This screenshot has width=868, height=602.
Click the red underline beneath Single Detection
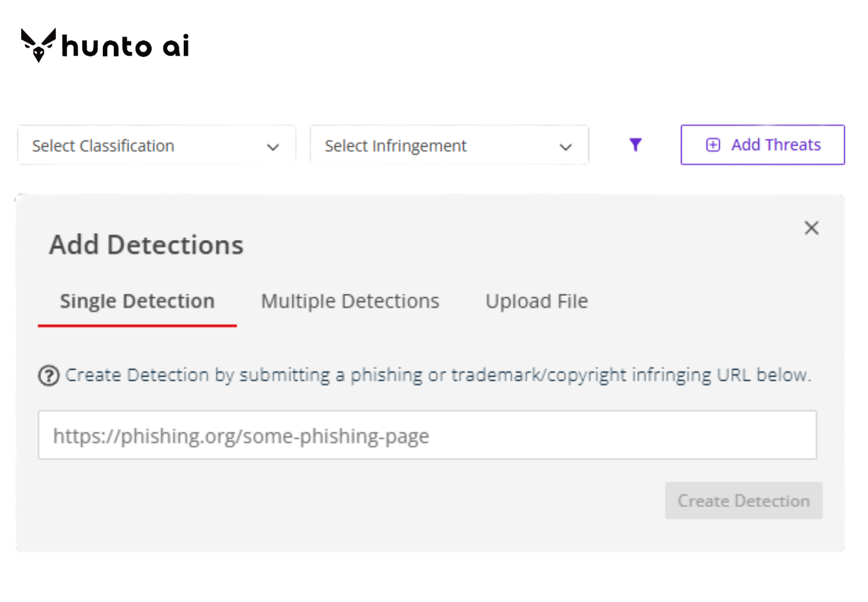137,325
